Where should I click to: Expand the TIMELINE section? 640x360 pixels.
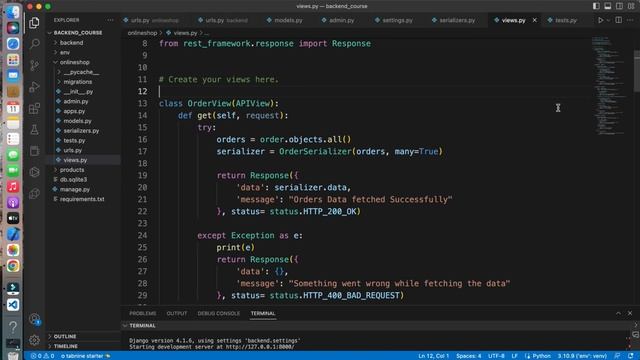(x=66, y=346)
